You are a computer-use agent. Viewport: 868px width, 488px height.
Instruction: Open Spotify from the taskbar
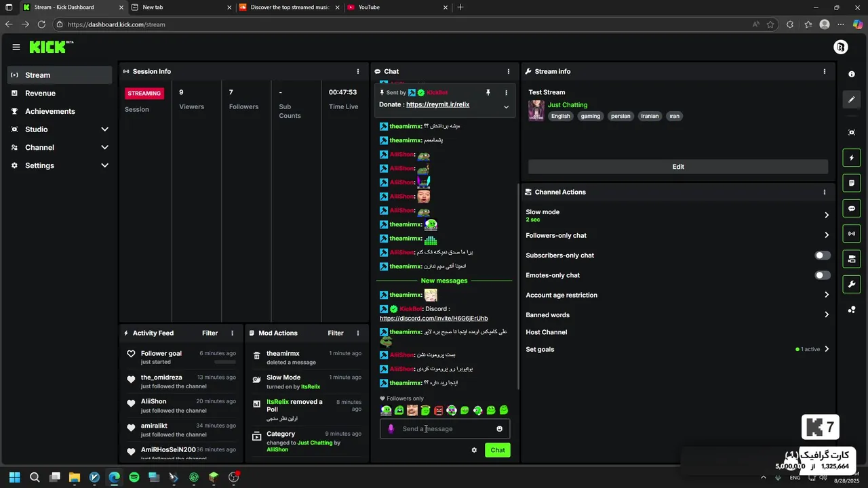(134, 477)
